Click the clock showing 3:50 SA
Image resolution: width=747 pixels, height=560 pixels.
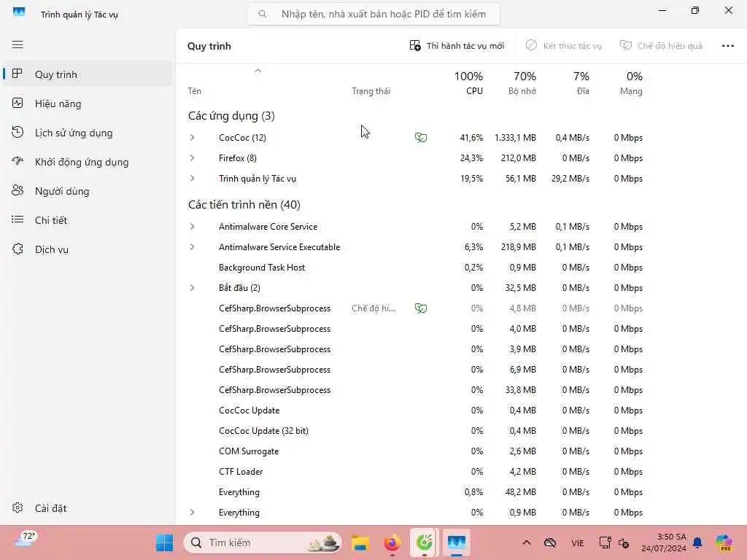664,542
